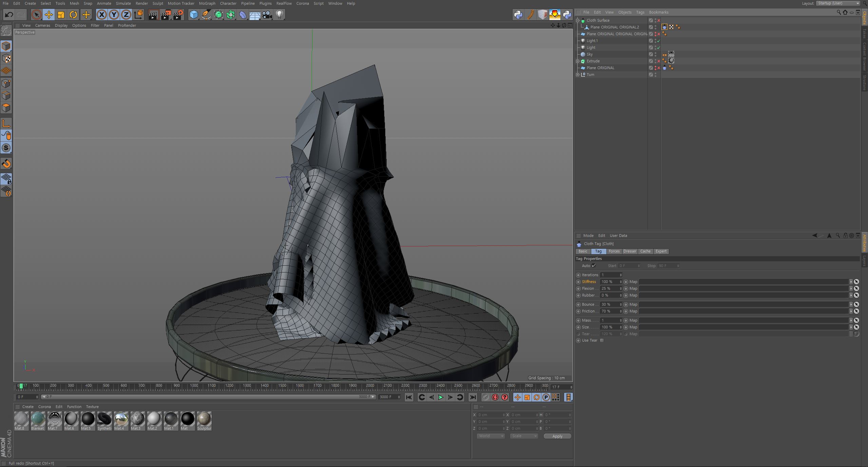The height and width of the screenshot is (467, 868).
Task: Click timeline ruler at frame 1000
Action: (x=194, y=386)
